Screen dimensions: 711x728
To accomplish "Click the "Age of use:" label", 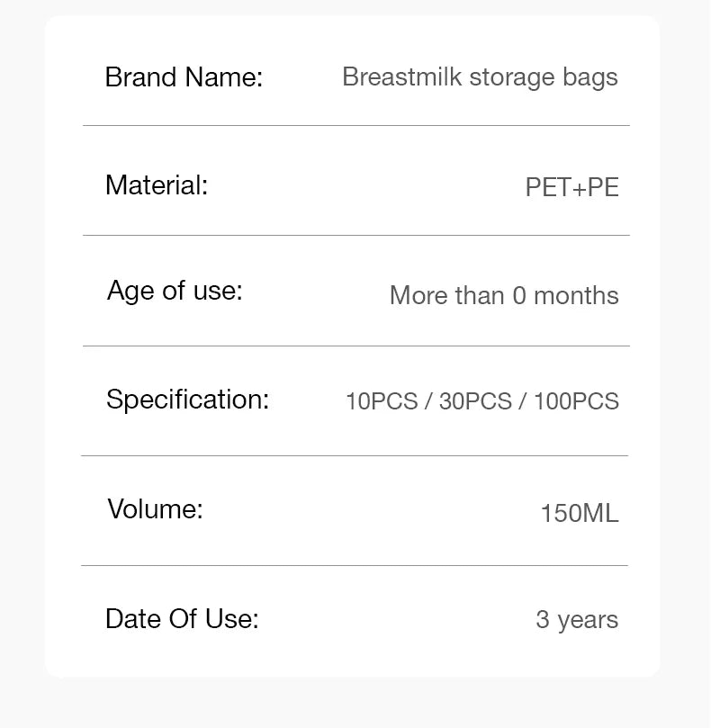I will [x=175, y=291].
